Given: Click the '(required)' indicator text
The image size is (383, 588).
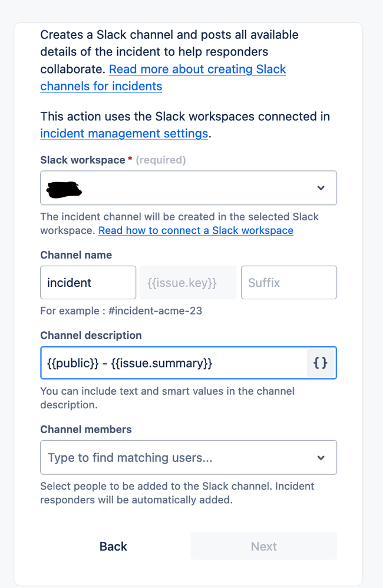Looking at the screenshot, I should coord(161,160).
